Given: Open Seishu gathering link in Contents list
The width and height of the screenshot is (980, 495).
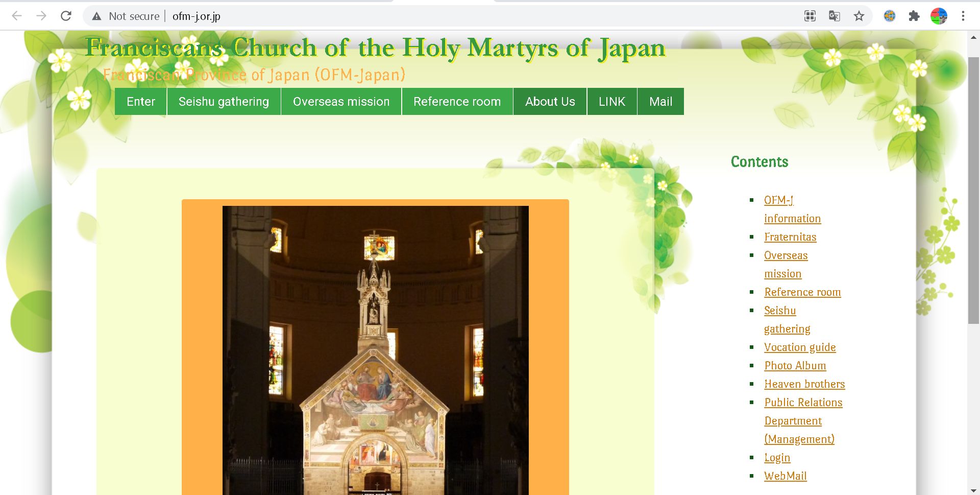Looking at the screenshot, I should tap(787, 319).
